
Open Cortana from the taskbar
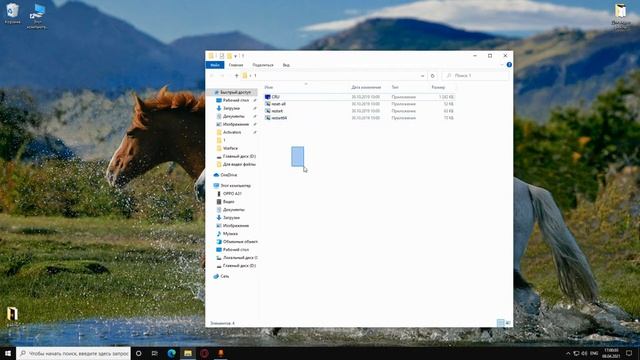[138, 353]
